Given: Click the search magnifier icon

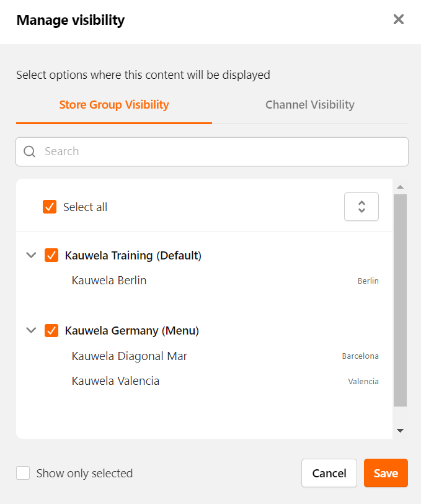Looking at the screenshot, I should pos(29,151).
